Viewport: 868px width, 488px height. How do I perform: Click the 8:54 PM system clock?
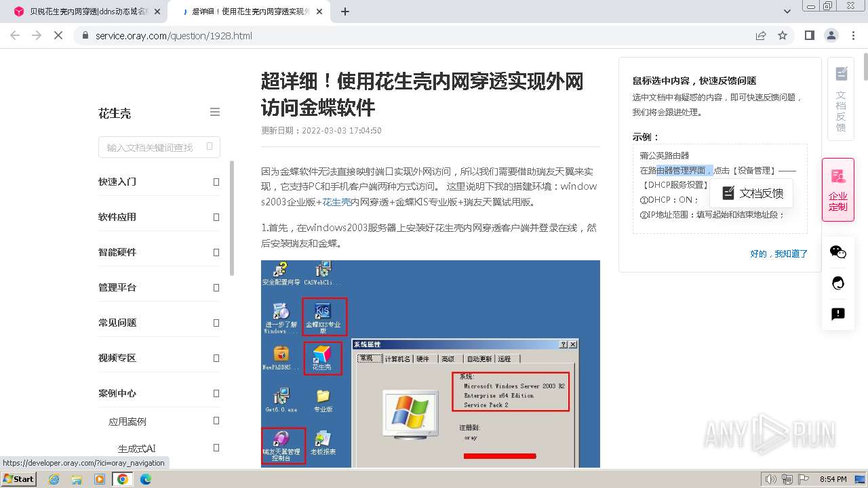(833, 479)
